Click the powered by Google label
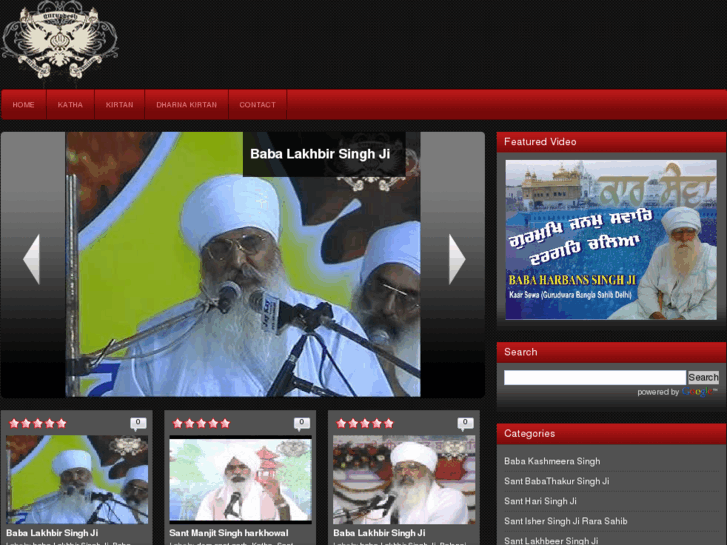Image resolution: width=727 pixels, height=545 pixels. coord(677,392)
